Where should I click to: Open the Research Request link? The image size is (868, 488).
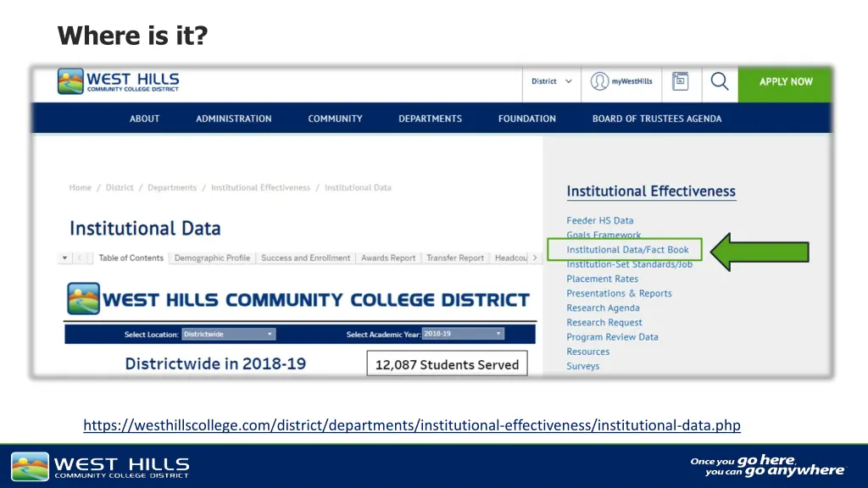pyautogui.click(x=604, y=322)
